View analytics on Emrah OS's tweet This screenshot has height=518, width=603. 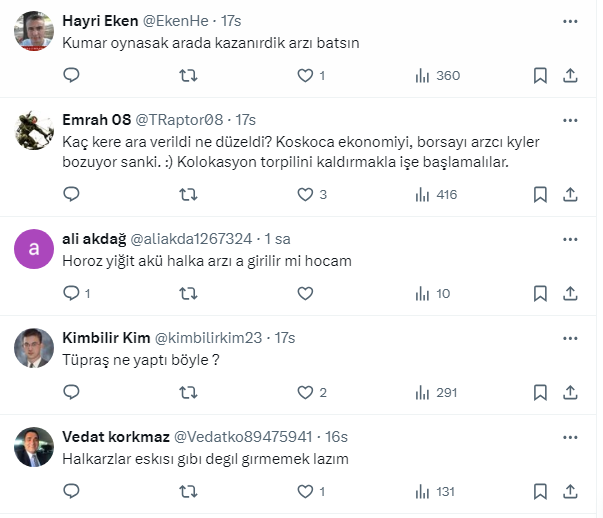[421, 194]
